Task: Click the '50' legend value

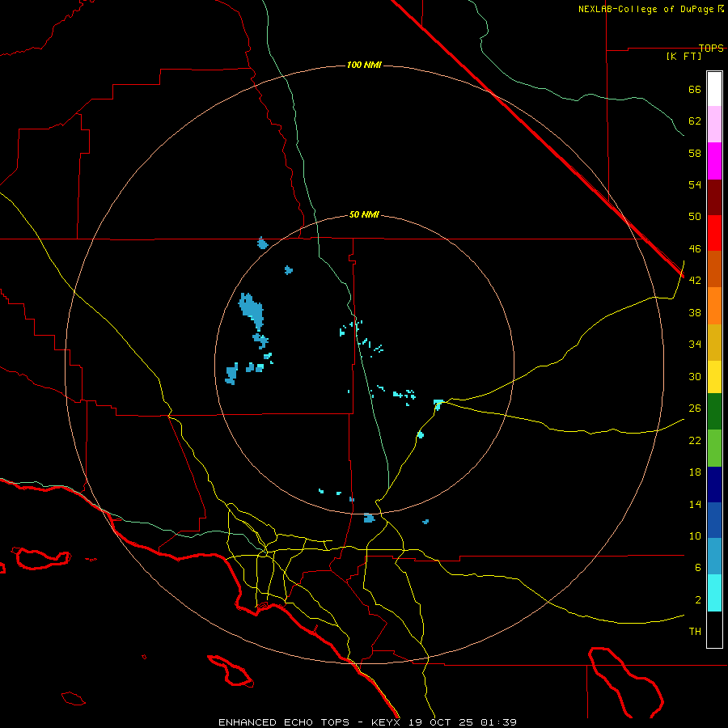Action: click(x=695, y=217)
